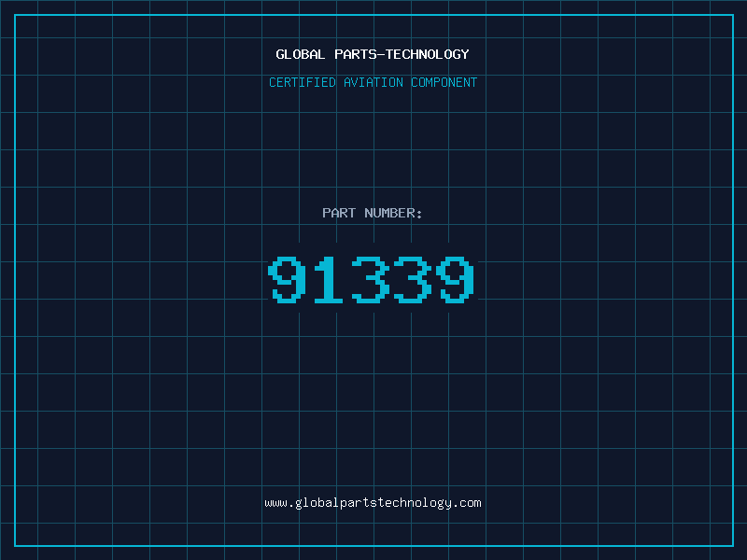
Task: Select the part number 91339
Action: tap(372, 279)
